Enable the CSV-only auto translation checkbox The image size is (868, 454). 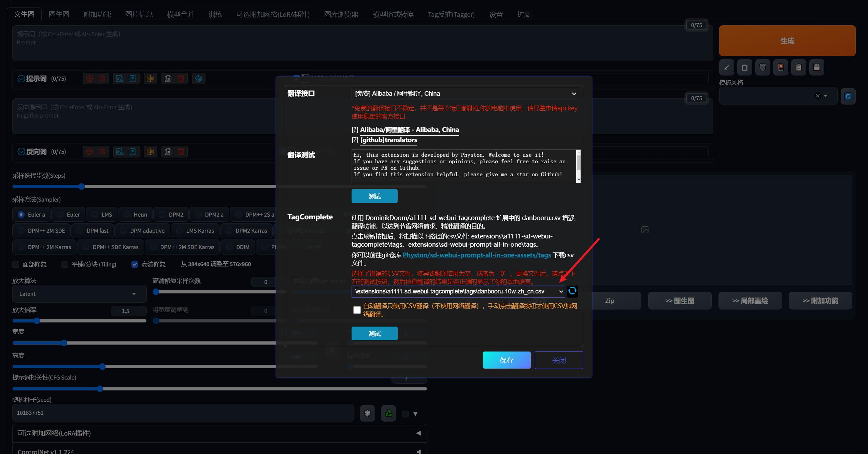[x=357, y=310]
